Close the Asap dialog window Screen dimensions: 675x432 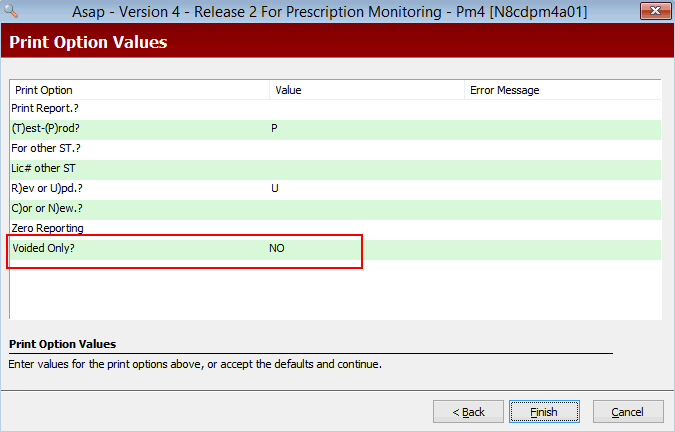pos(656,11)
